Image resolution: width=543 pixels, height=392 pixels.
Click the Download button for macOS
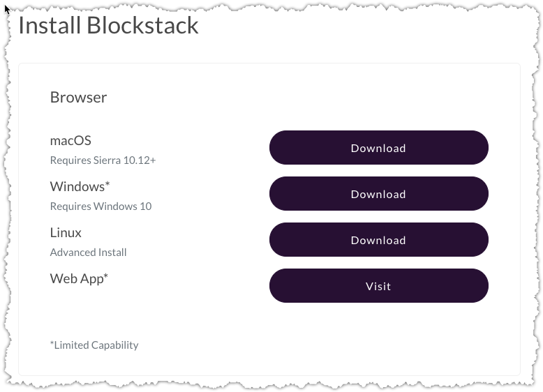378,148
